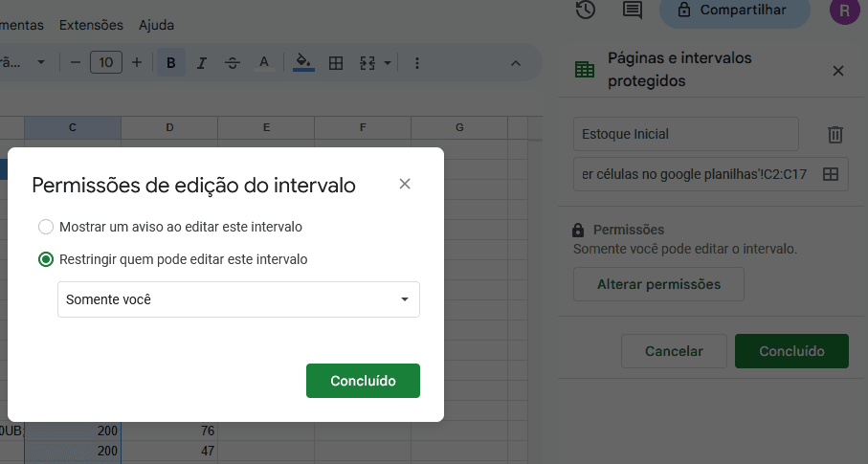Select 'Restringir quem pode editar este intervalo'
The height and width of the screenshot is (464, 868).
click(x=46, y=259)
